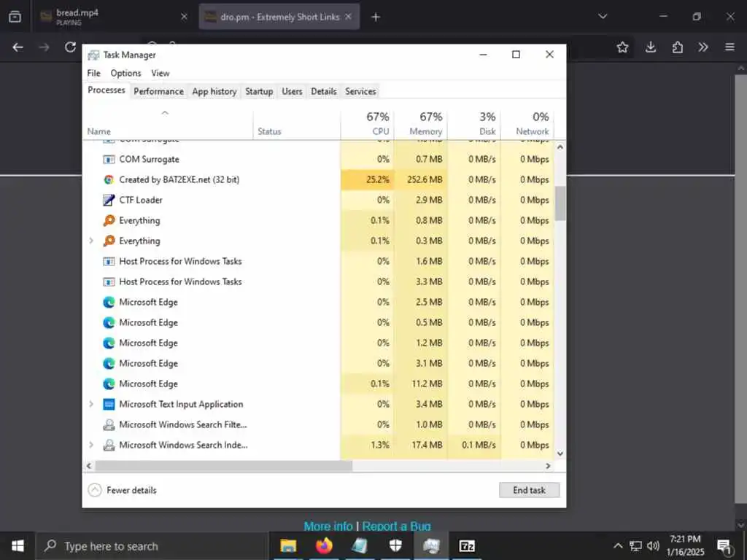
Task: Reload the page with the refresh icon
Action: tap(70, 47)
